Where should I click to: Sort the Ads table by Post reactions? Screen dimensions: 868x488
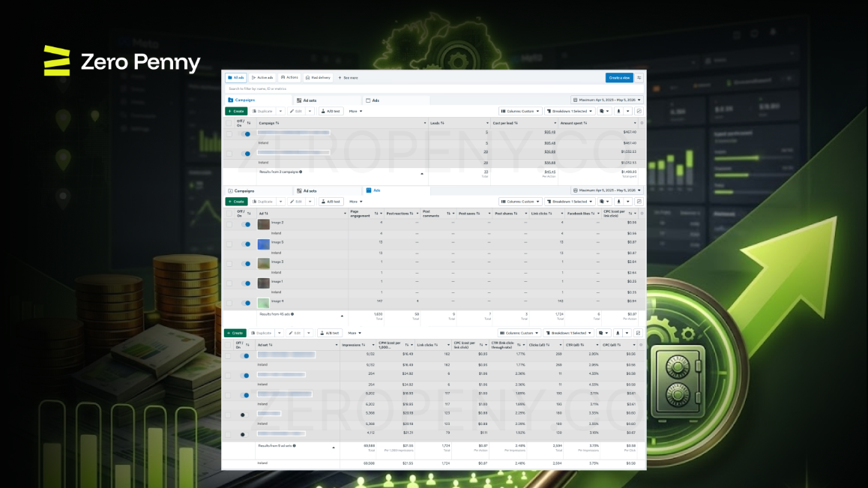click(411, 213)
